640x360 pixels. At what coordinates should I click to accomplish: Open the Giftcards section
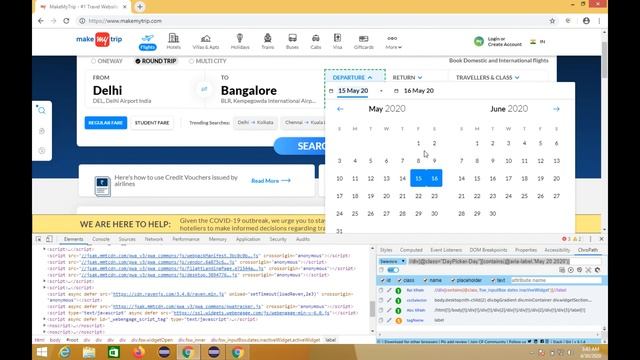363,42
